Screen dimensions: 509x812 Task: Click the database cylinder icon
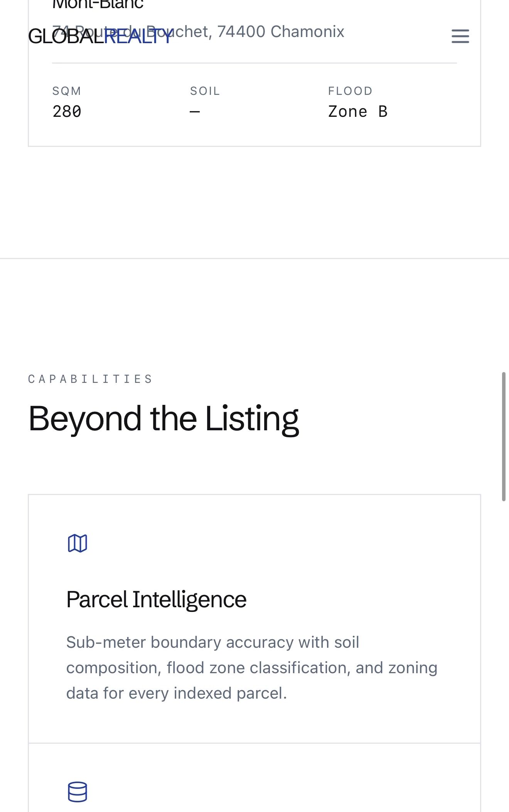pos(78,792)
